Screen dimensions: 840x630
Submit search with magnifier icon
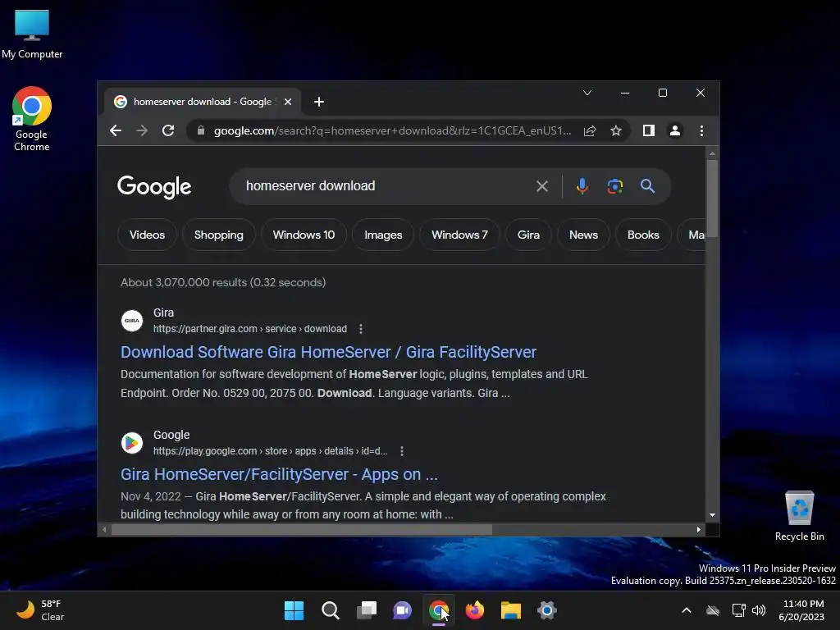(x=648, y=186)
